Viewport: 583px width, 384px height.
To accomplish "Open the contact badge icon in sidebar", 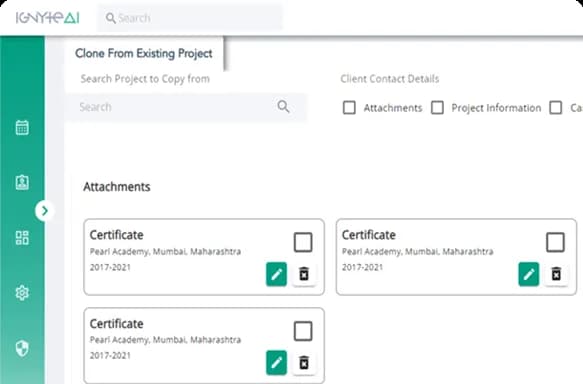I will pyautogui.click(x=22, y=183).
